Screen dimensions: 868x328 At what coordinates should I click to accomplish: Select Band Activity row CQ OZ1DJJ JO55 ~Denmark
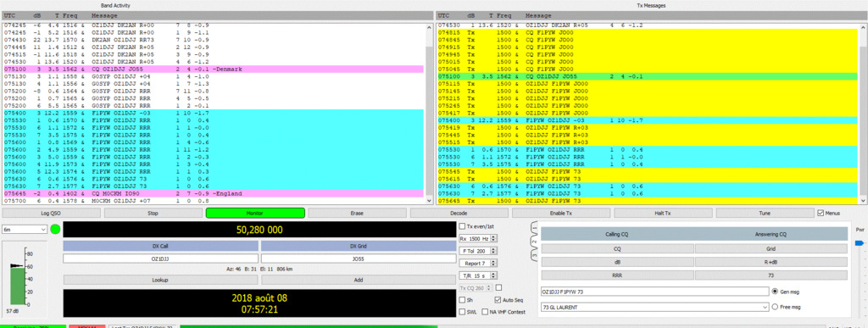tap(213, 69)
